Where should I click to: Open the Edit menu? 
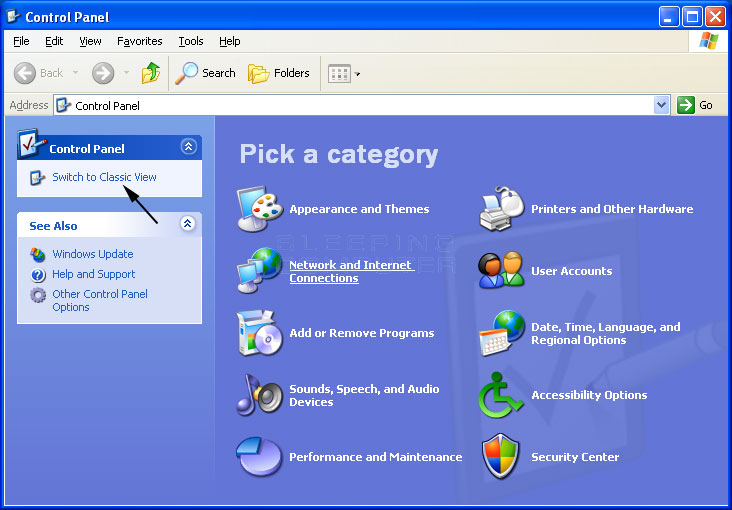[54, 41]
